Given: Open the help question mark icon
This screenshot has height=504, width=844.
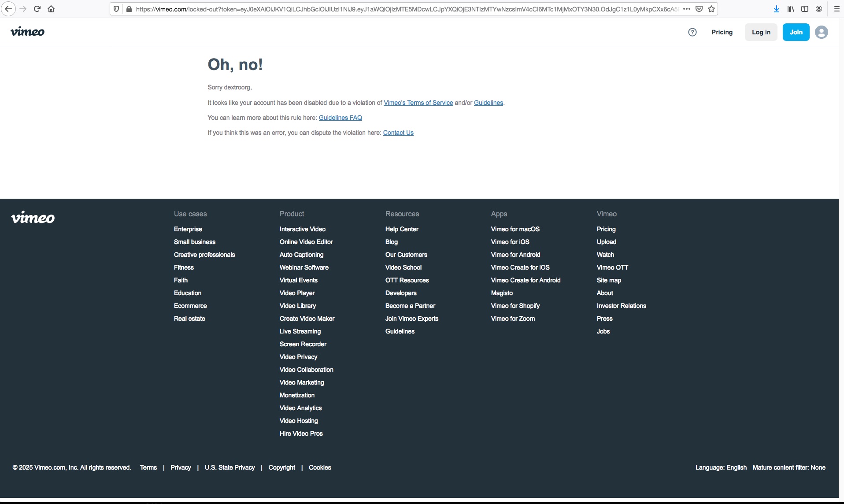Looking at the screenshot, I should [x=692, y=32].
